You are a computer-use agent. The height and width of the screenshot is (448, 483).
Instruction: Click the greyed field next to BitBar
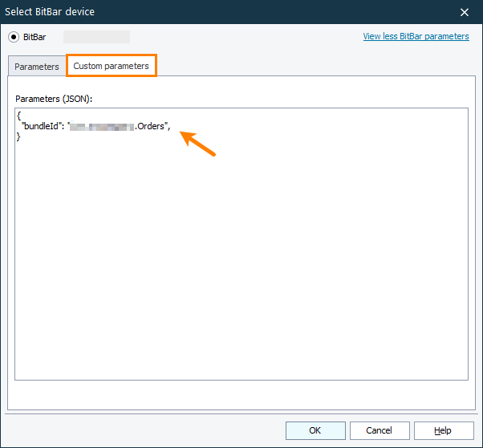(x=96, y=37)
